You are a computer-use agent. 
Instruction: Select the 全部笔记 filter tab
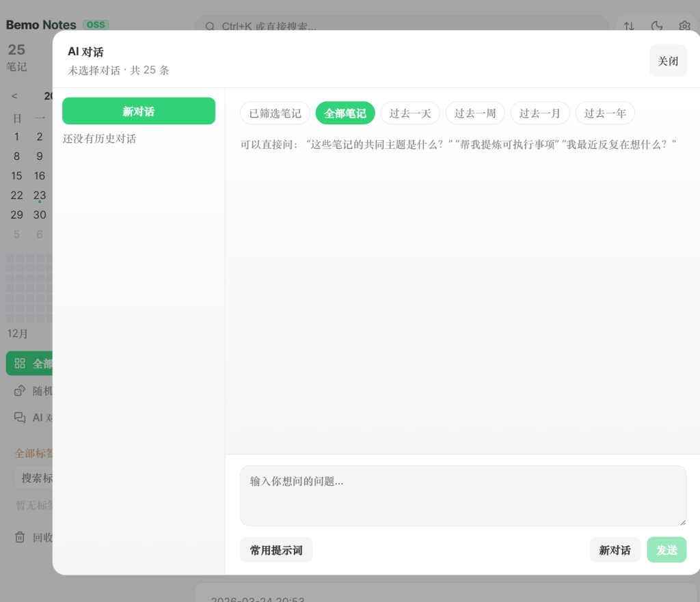pos(345,113)
